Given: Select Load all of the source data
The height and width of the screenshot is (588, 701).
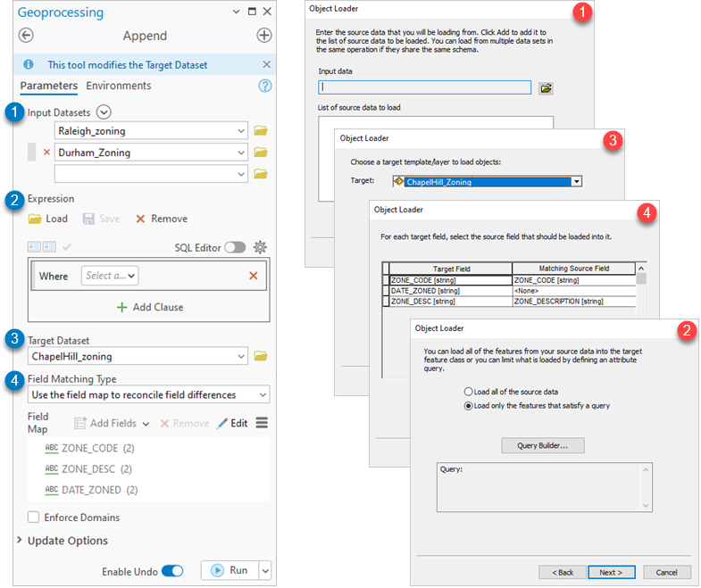Looking at the screenshot, I should pos(468,392).
